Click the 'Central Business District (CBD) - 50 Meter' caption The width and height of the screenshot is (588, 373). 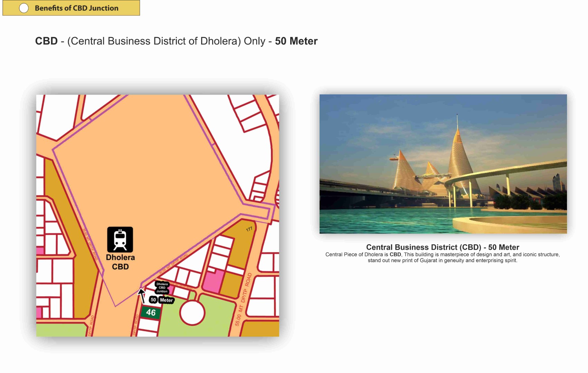pos(442,247)
